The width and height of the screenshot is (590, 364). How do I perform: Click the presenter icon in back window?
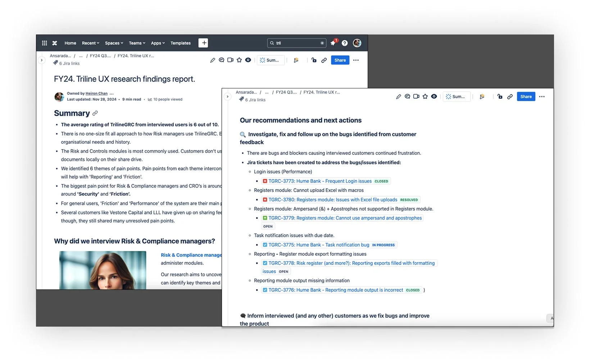coord(296,60)
